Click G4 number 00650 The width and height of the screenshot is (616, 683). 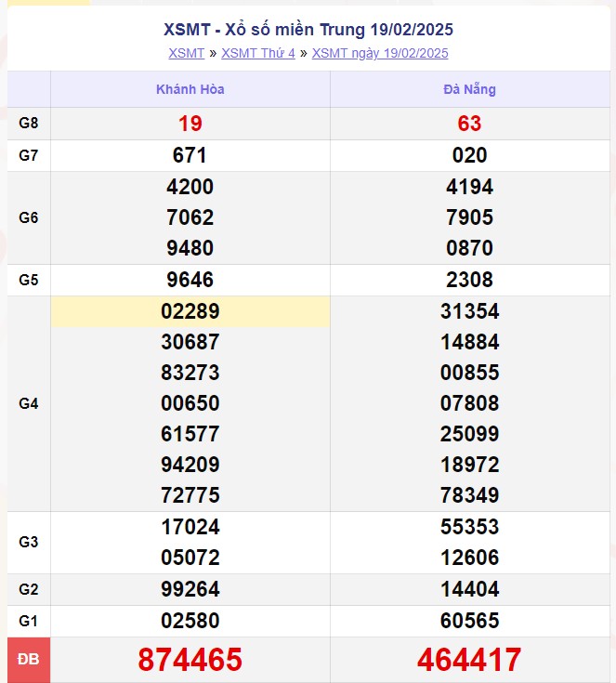[x=190, y=403]
